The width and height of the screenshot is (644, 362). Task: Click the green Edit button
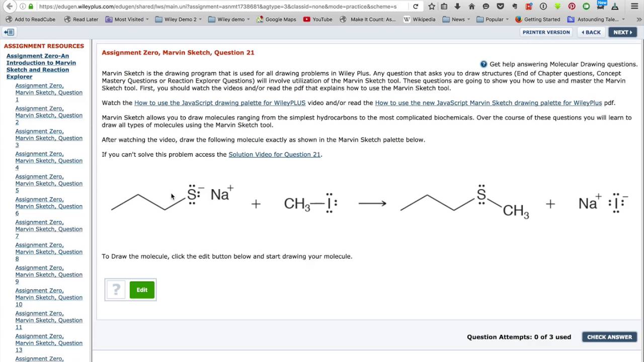tap(142, 290)
